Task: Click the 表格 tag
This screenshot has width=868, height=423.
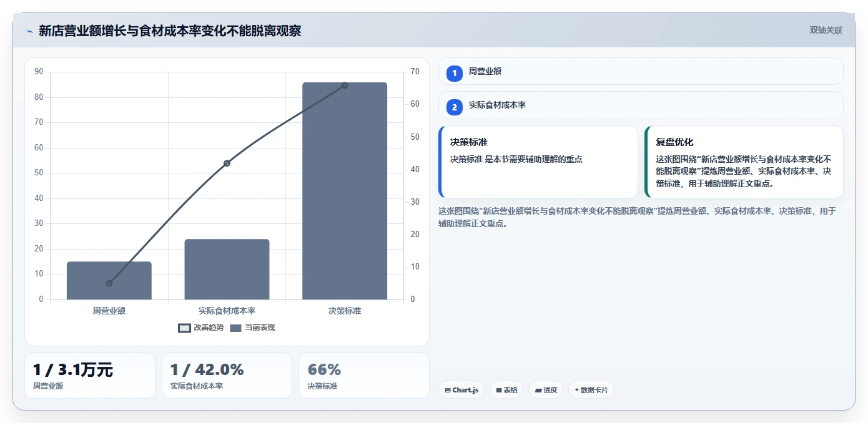Action: [x=506, y=390]
